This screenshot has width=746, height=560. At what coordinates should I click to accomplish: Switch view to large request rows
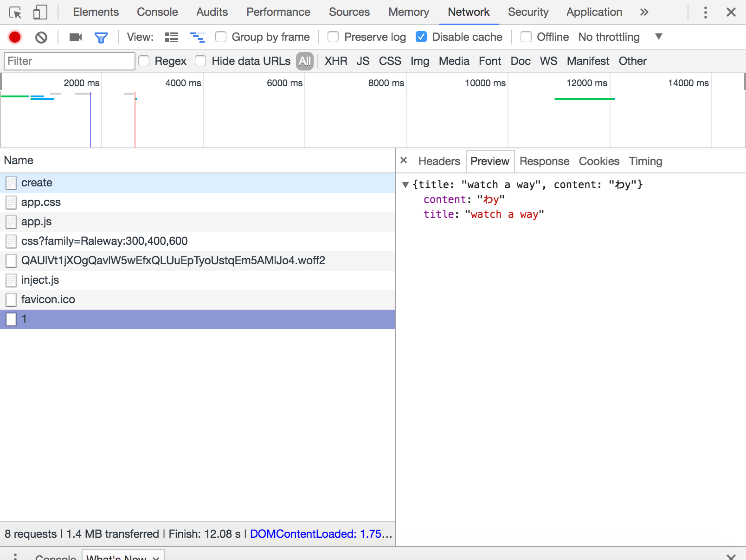(171, 37)
